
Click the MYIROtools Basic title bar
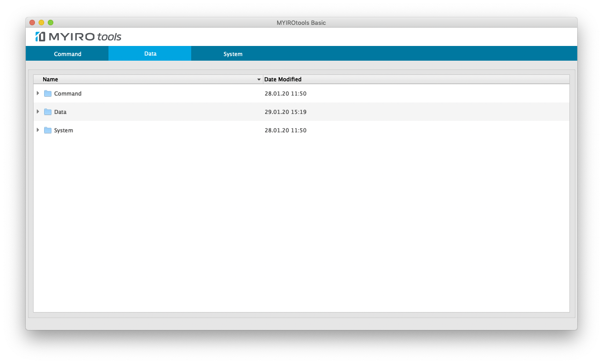[301, 23]
